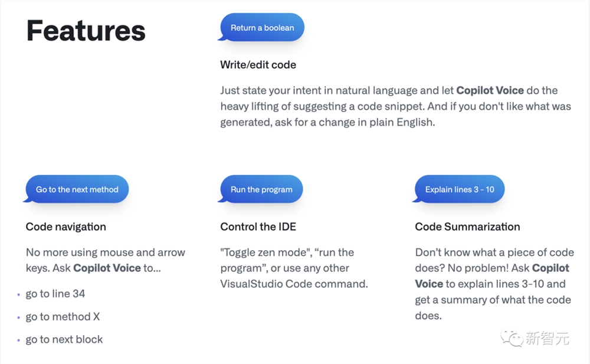This screenshot has width=590, height=364.
Task: Click the 'go to line 34' list item
Action: point(55,294)
